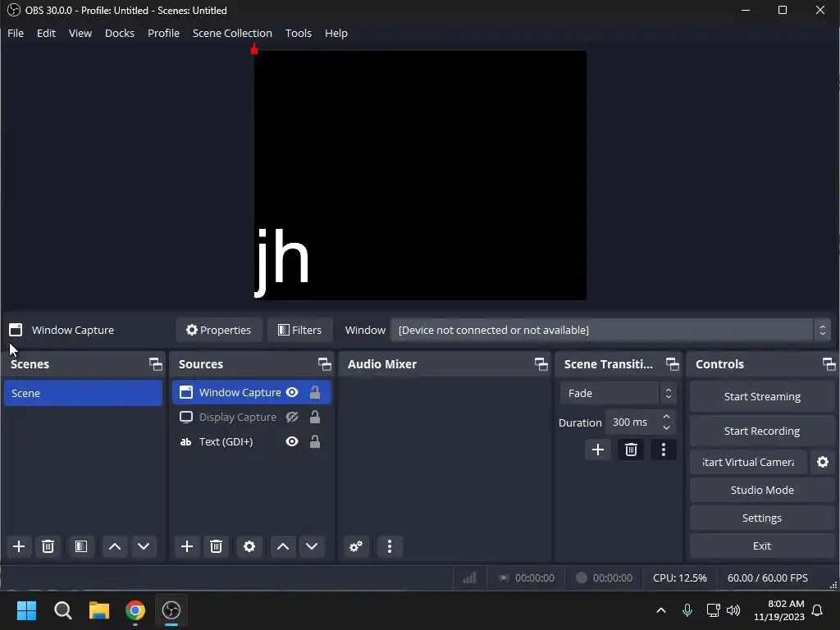Viewport: 840px width, 630px height.
Task: Toggle lock on Text (GDI+) source
Action: pyautogui.click(x=315, y=441)
